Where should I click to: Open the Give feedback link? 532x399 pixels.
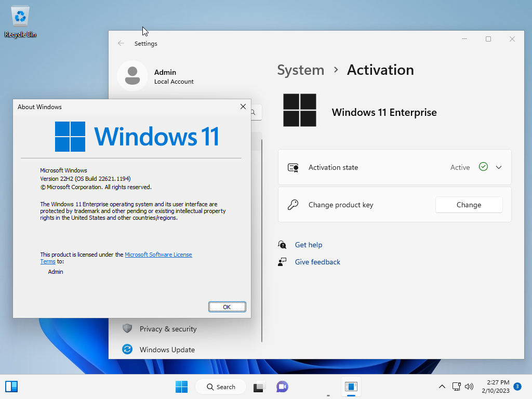click(317, 262)
